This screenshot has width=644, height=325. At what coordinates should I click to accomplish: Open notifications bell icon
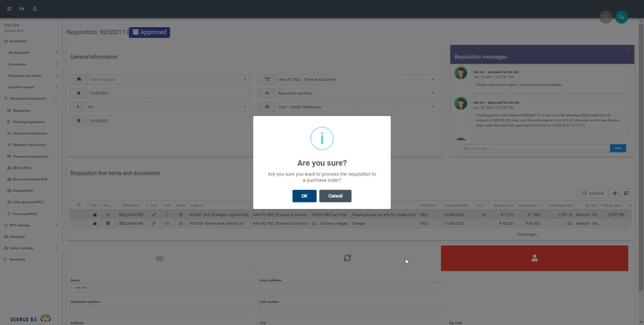(35, 9)
